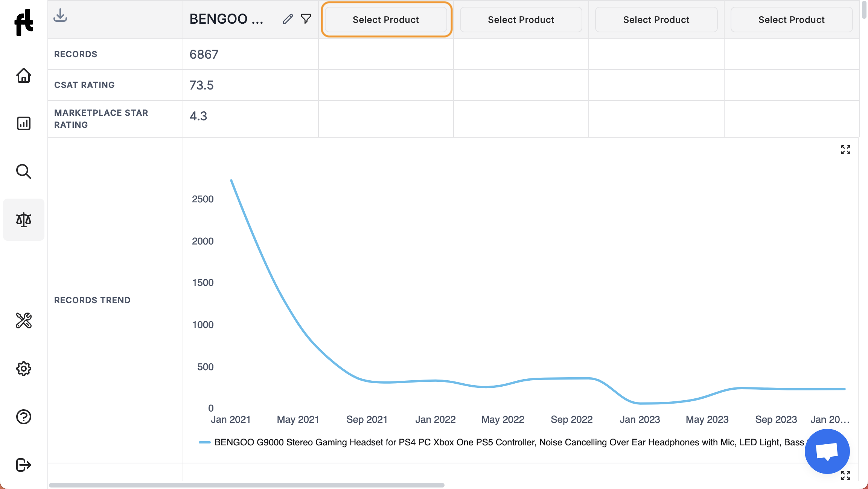Click the Sep 2022 axis label
This screenshot has width=868, height=489.
click(571, 419)
